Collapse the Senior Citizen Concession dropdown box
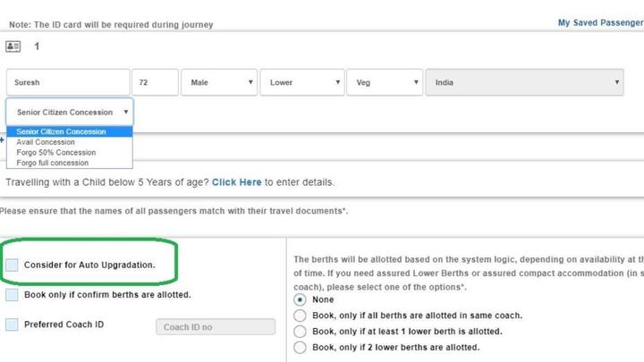 [x=70, y=113]
